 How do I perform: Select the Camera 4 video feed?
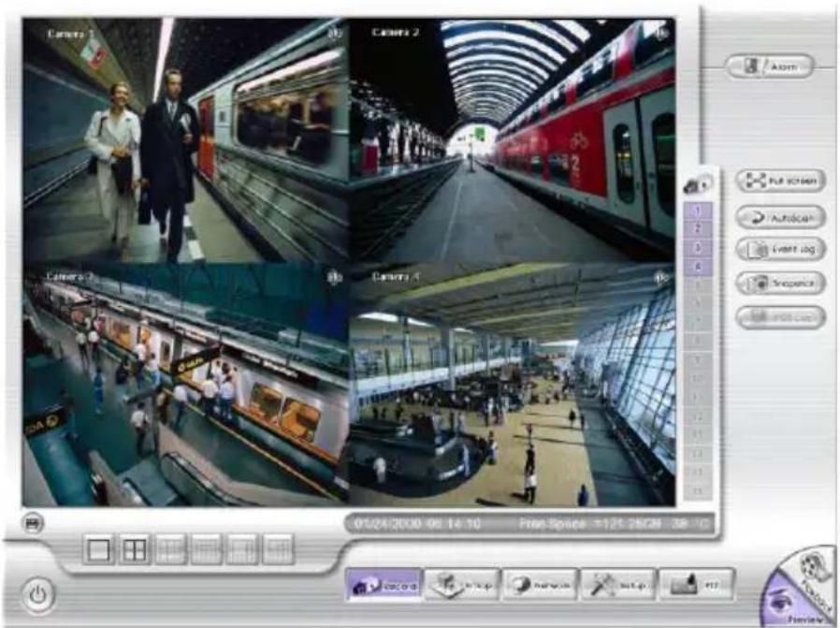[513, 385]
